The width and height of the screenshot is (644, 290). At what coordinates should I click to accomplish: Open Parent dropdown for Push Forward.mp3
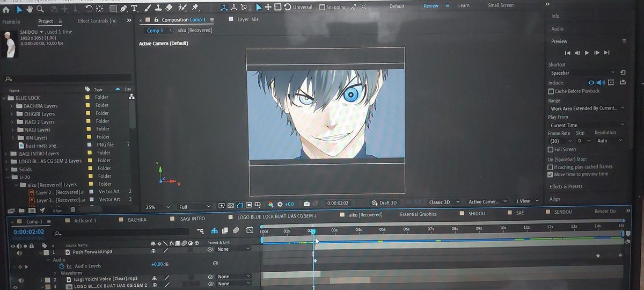pos(233,249)
